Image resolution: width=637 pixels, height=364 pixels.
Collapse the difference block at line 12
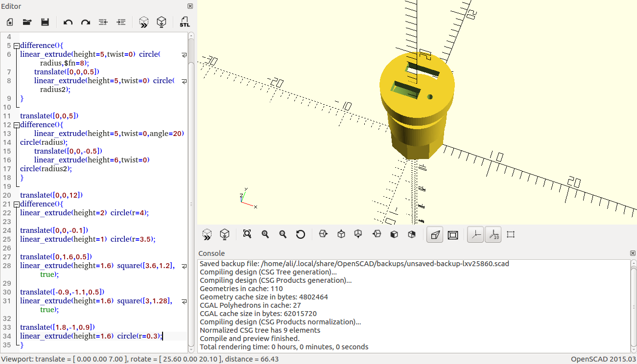pyautogui.click(x=16, y=124)
